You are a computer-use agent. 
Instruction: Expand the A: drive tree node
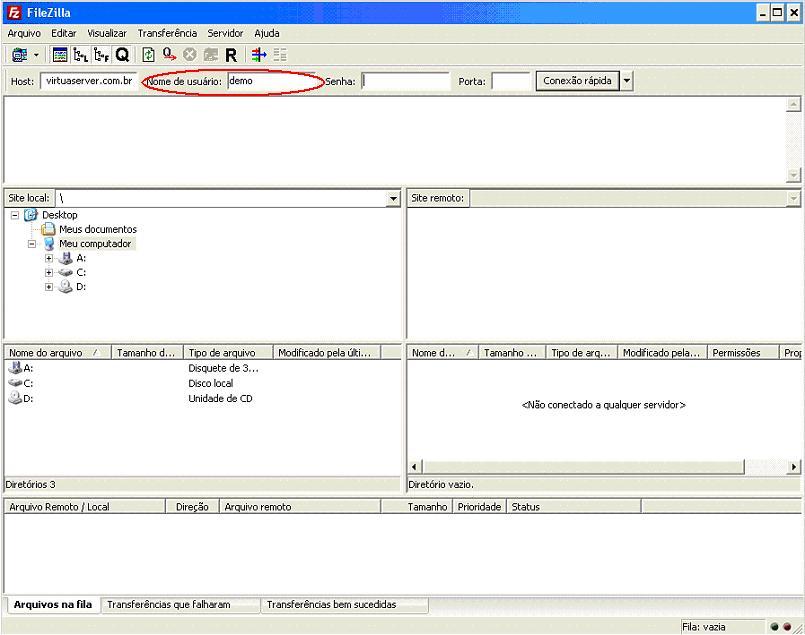point(49,258)
